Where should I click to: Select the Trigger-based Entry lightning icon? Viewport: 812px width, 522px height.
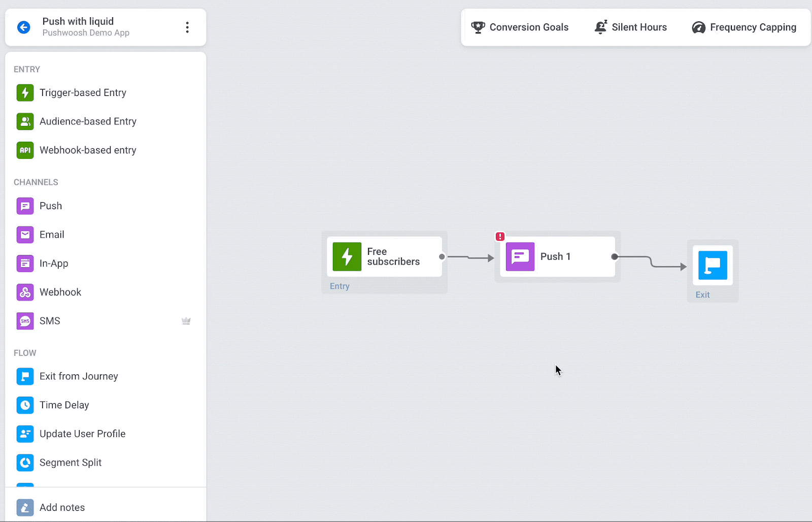pos(25,93)
